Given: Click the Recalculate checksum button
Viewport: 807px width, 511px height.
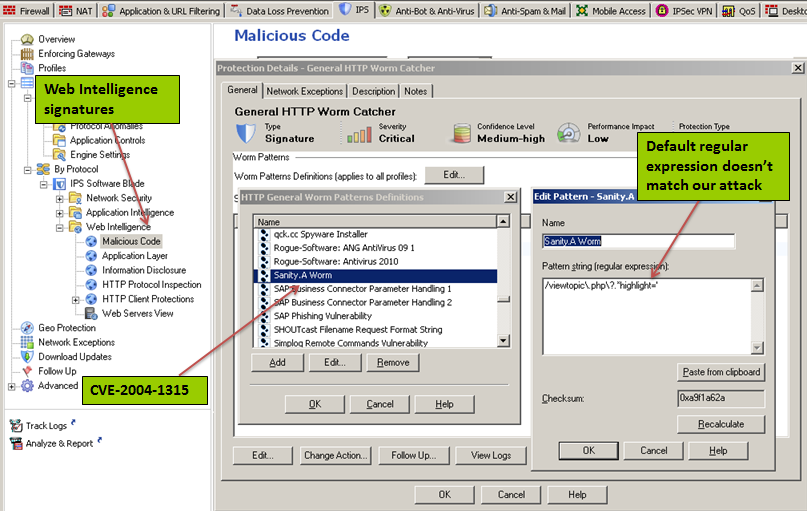Looking at the screenshot, I should pos(720,424).
